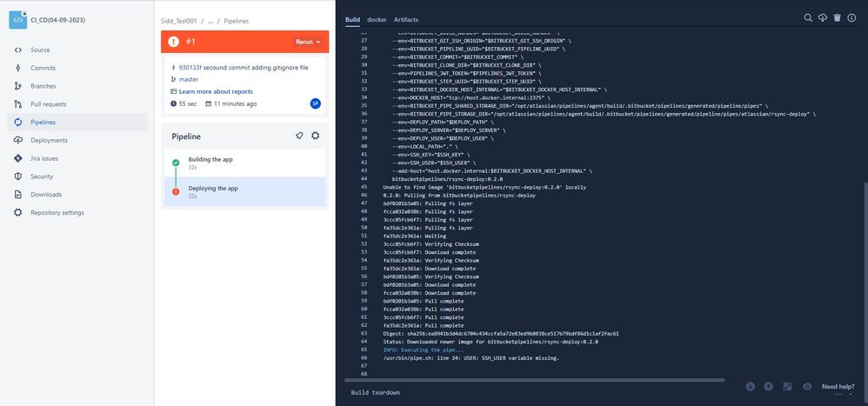
Task: Select the Building the app step
Action: (x=244, y=163)
